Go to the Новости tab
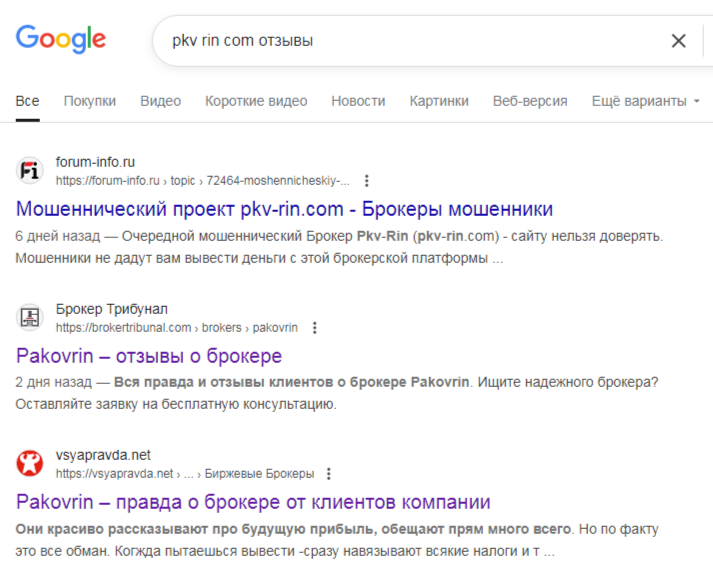The width and height of the screenshot is (713, 578). click(x=358, y=101)
